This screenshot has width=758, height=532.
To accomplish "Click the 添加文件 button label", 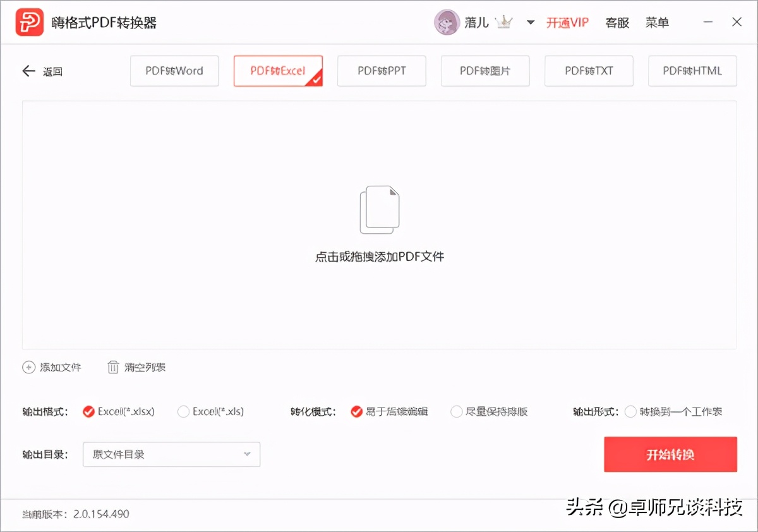I will coord(61,367).
